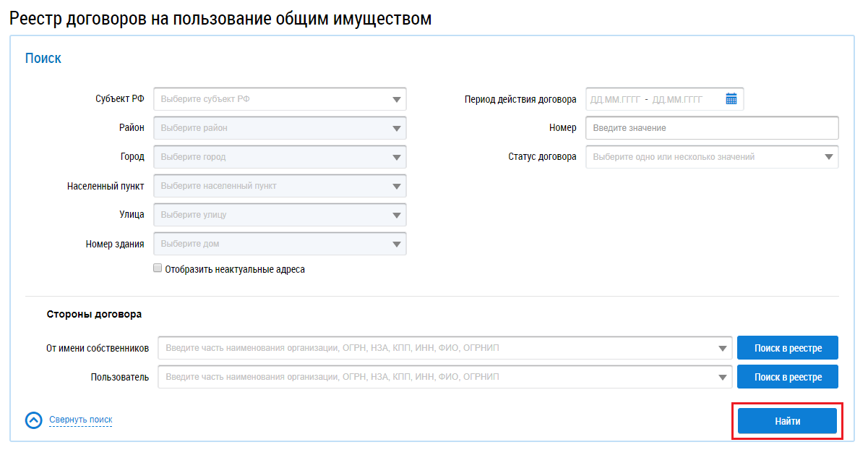Open the 'Район' dropdown list
This screenshot has width=868, height=450.
tap(396, 128)
